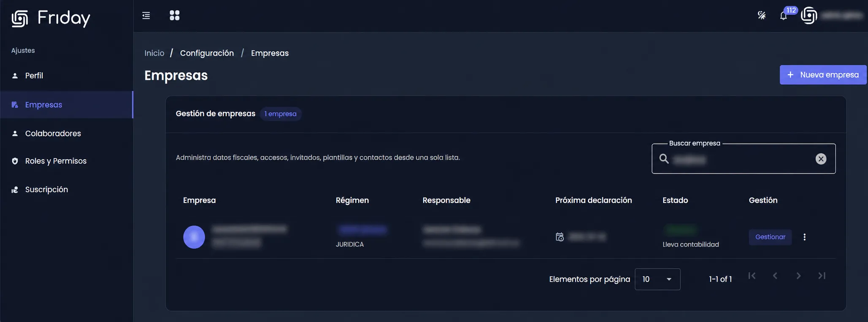This screenshot has width=868, height=322.
Task: Click the Gestión de empresas heading
Action: 216,114
